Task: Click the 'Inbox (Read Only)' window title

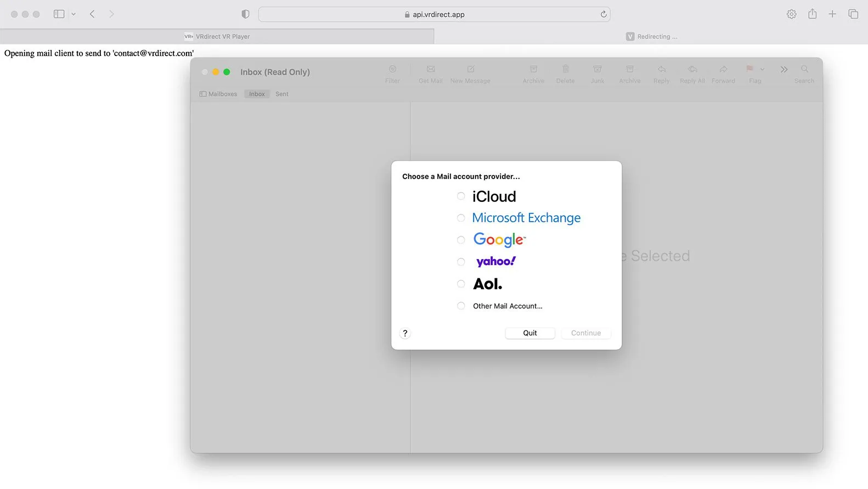Action: coord(275,72)
